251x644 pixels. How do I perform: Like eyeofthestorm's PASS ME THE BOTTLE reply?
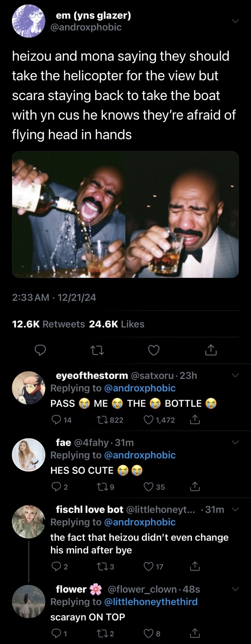149,420
